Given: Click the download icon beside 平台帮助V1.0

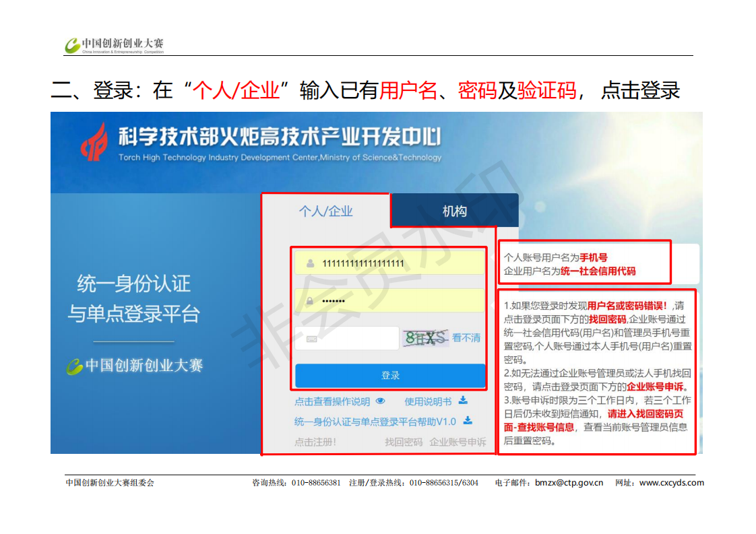Looking at the screenshot, I should 468,421.
